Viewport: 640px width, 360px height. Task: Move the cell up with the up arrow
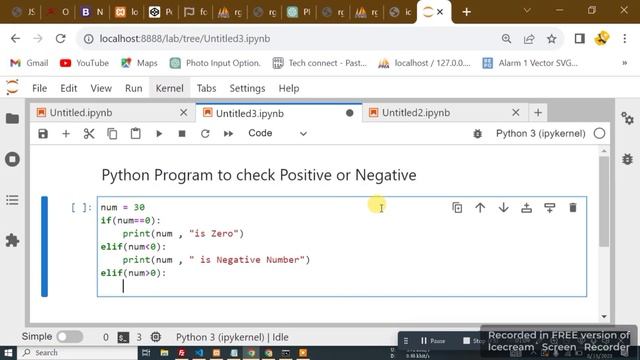[x=480, y=208]
